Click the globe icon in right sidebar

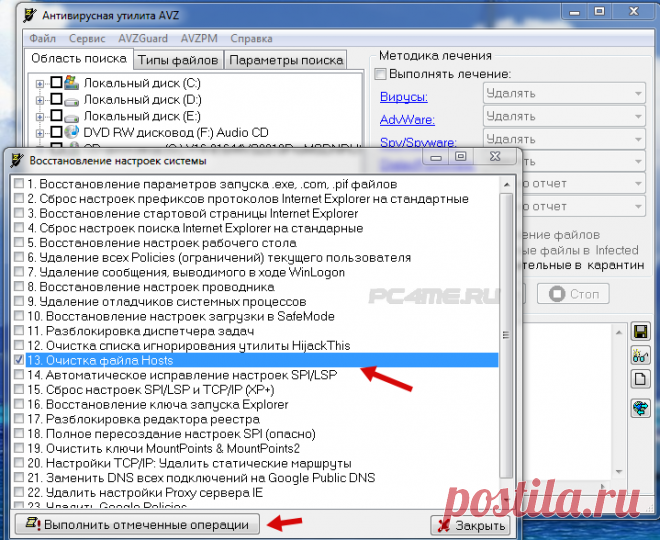(641, 408)
